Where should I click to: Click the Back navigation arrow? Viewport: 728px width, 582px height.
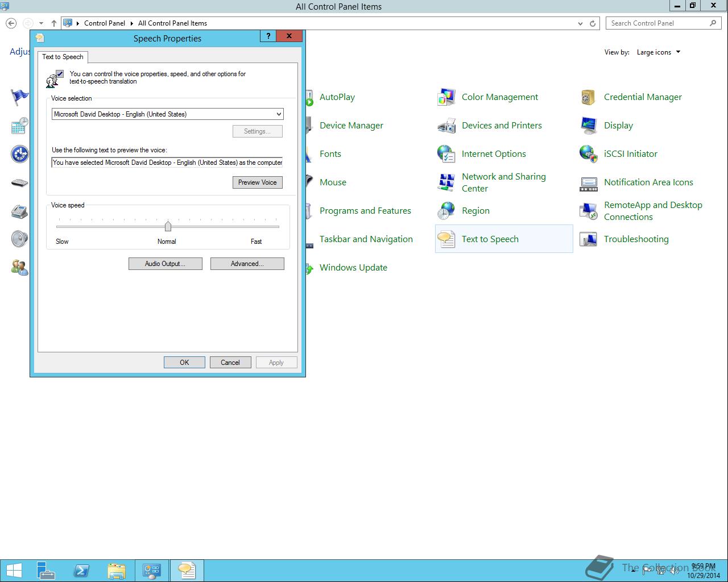coord(11,23)
